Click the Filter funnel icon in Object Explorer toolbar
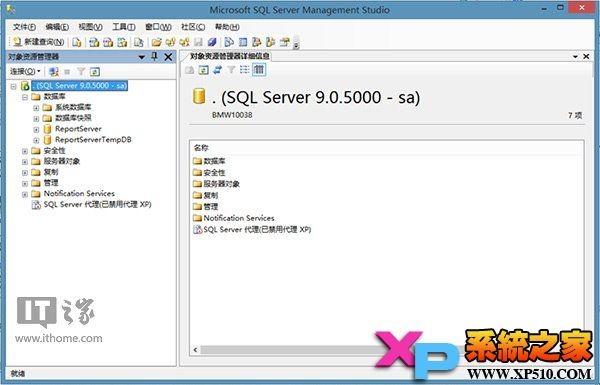Viewport: 600px width, 385px height. pyautogui.click(x=81, y=72)
